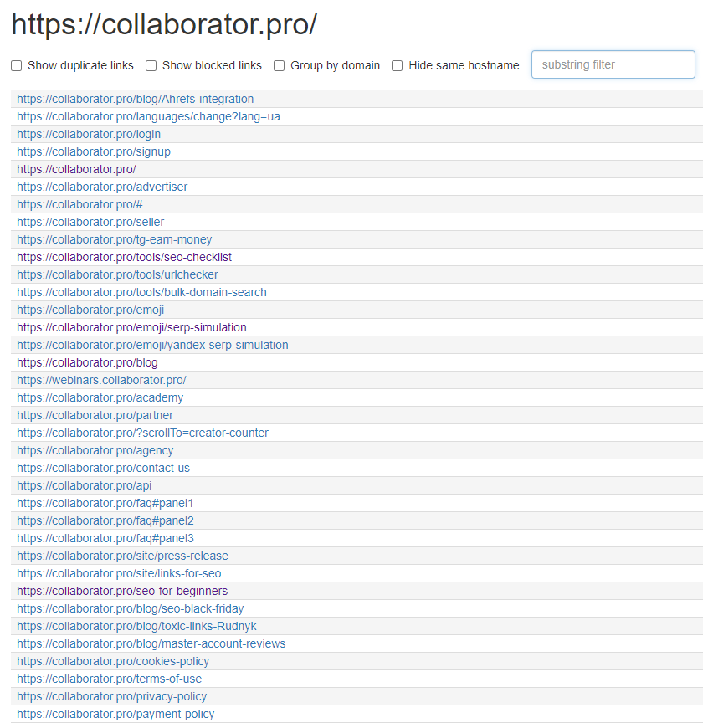Open the payment-policy link
Viewport: 703px width, 728px height.
tap(115, 714)
